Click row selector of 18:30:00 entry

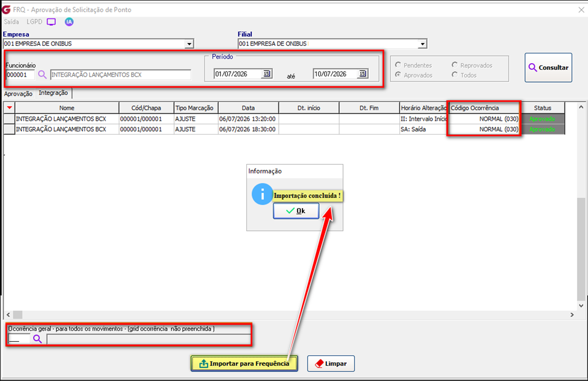[9, 129]
